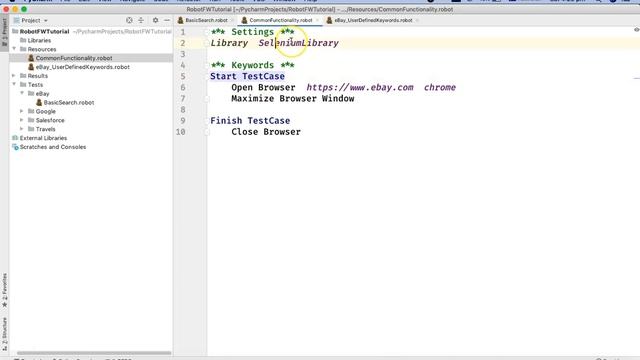Open the Favorites tool window strip button
640x360 pixels.
4,290
